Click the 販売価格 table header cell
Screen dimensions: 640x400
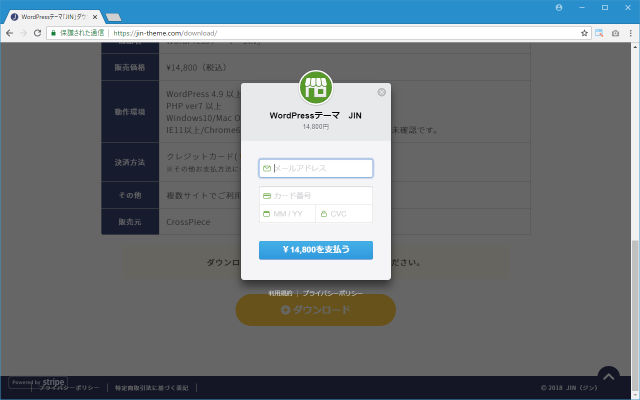click(x=130, y=67)
